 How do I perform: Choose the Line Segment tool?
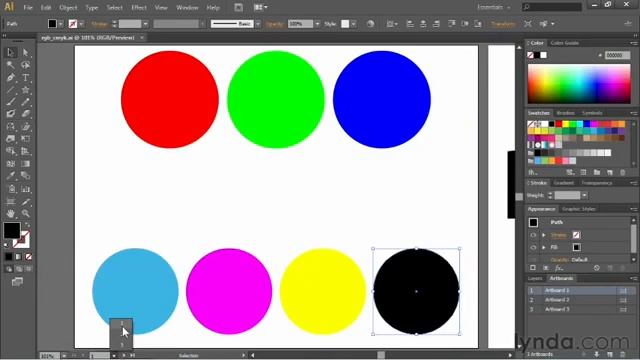10,90
